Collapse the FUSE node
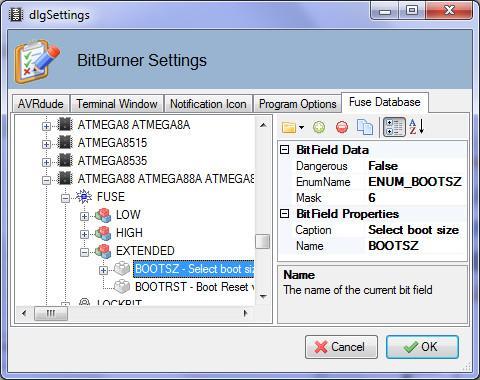480x380 pixels. click(x=65, y=198)
